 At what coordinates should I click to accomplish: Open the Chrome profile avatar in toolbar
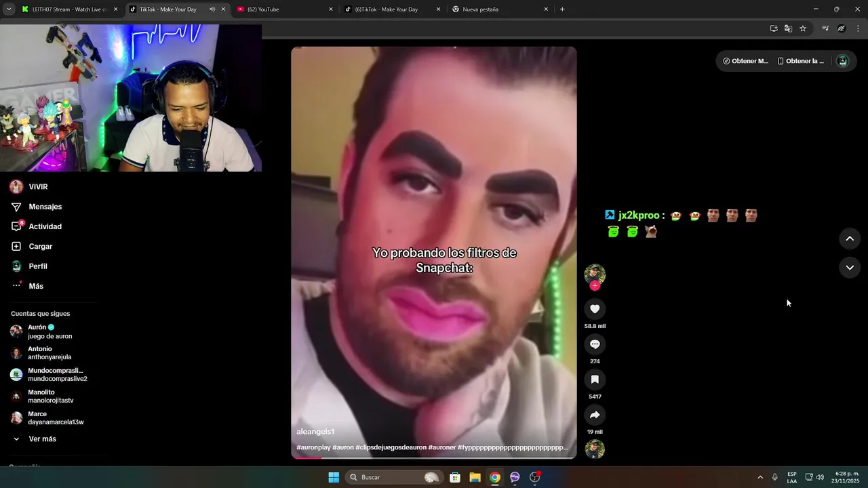point(842,28)
